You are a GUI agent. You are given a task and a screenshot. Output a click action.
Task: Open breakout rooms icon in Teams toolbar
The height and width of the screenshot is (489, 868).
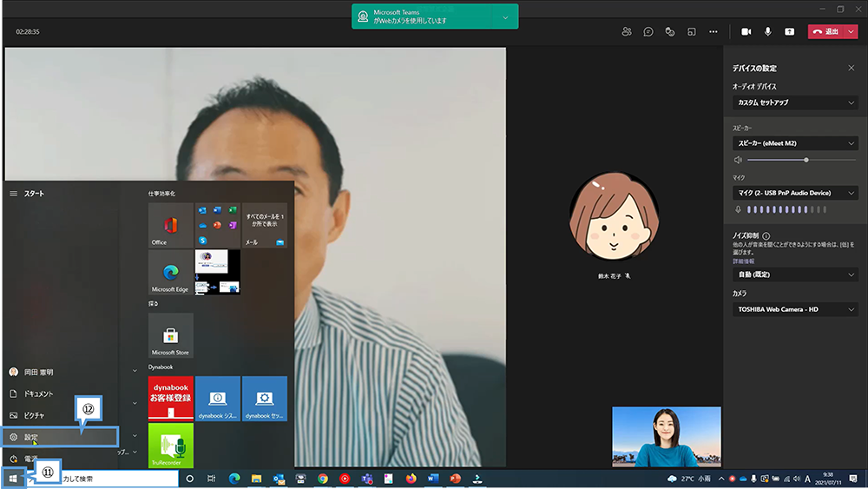coord(692,31)
